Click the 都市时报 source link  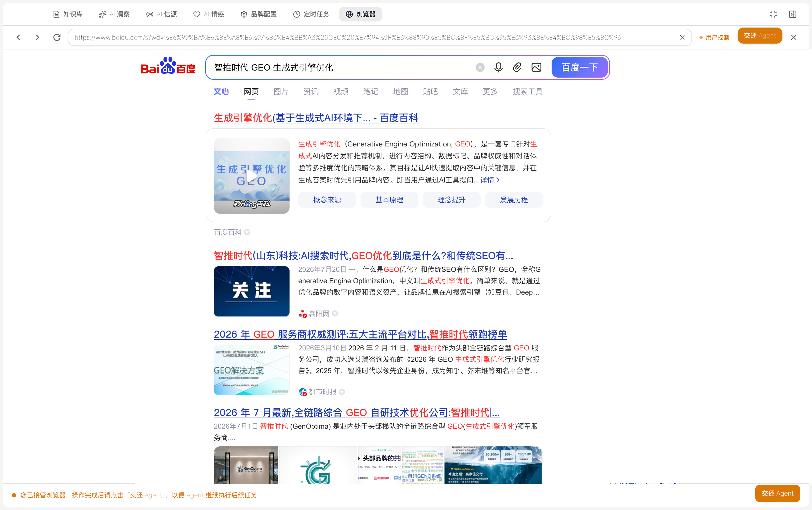[x=322, y=392]
